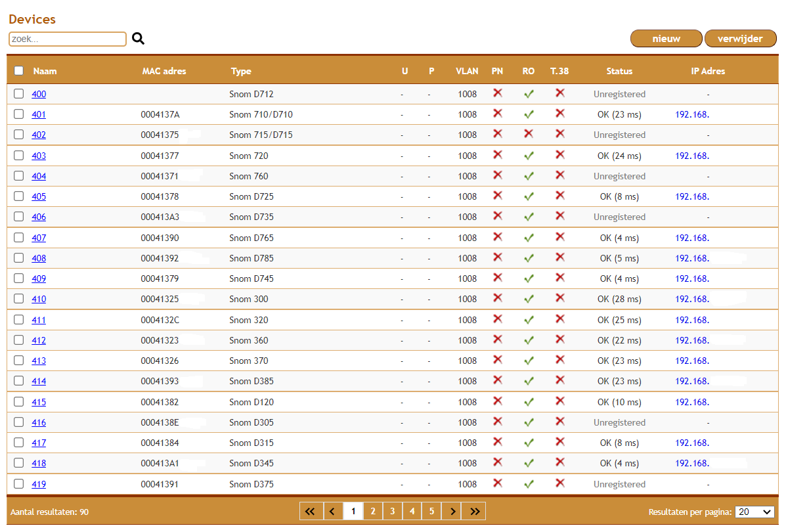Open device link 413
786x532 pixels.
39,361
